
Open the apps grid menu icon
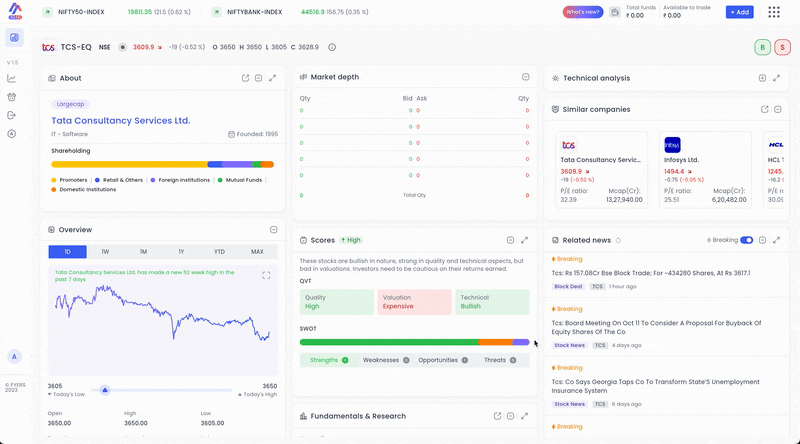774,12
